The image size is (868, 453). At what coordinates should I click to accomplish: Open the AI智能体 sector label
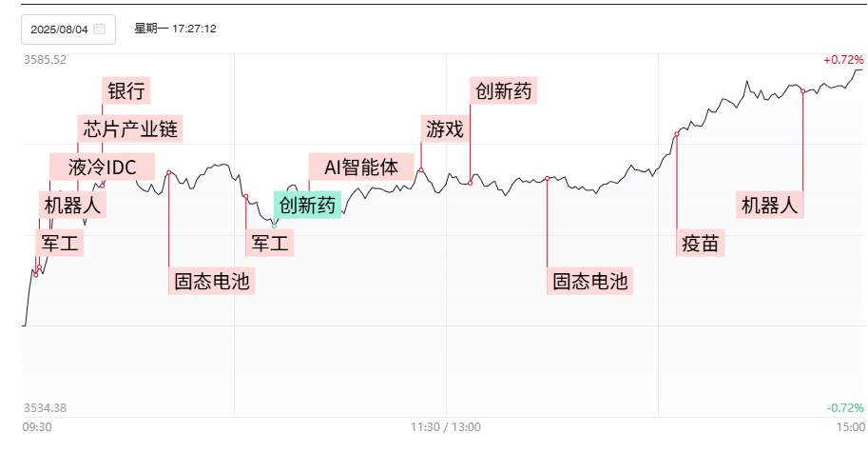click(x=361, y=167)
